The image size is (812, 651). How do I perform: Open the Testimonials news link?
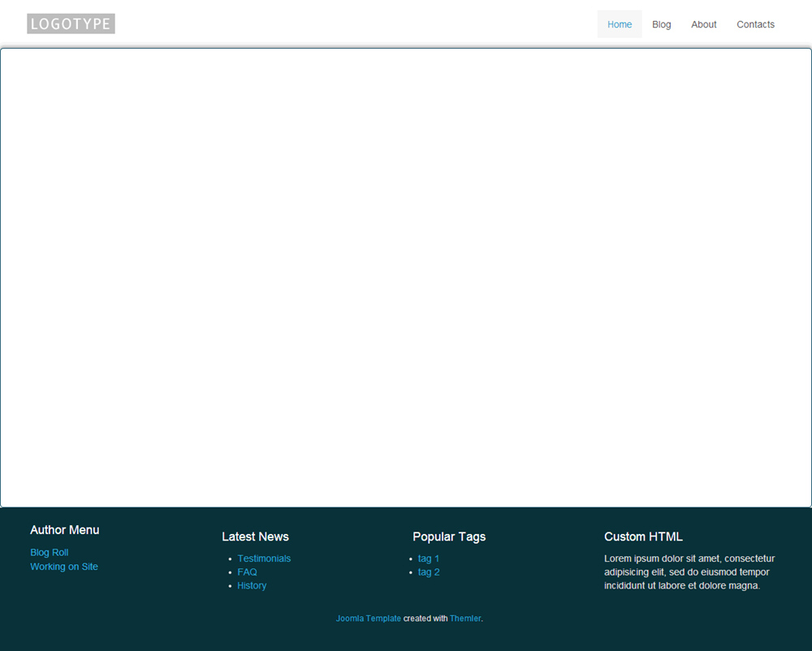pyautogui.click(x=264, y=558)
